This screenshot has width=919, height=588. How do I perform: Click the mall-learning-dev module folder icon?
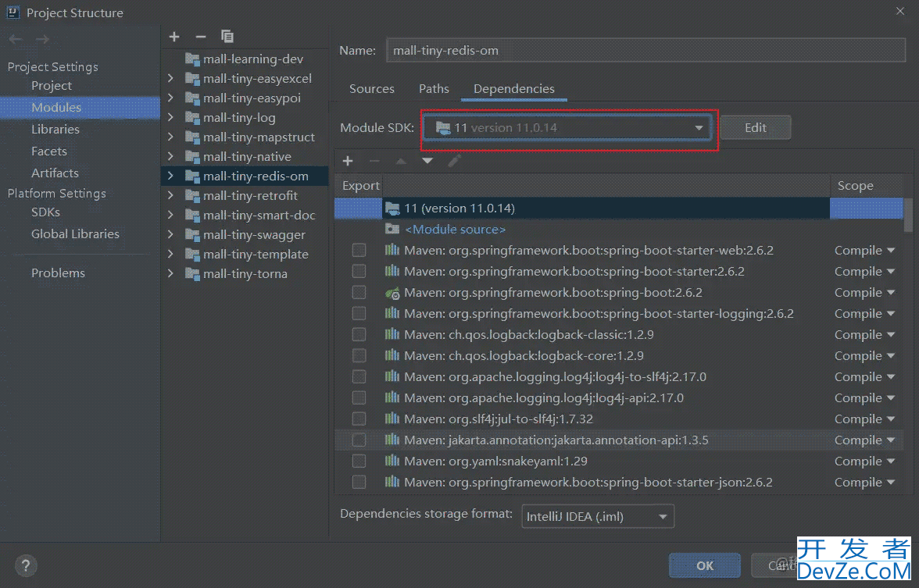coord(192,59)
